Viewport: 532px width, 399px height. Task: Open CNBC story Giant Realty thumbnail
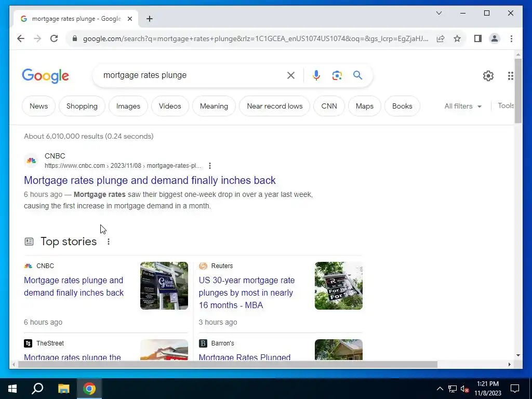[164, 286]
